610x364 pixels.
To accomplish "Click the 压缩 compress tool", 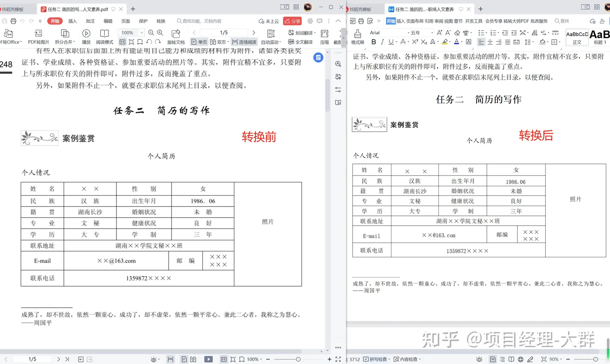I will point(324,37).
